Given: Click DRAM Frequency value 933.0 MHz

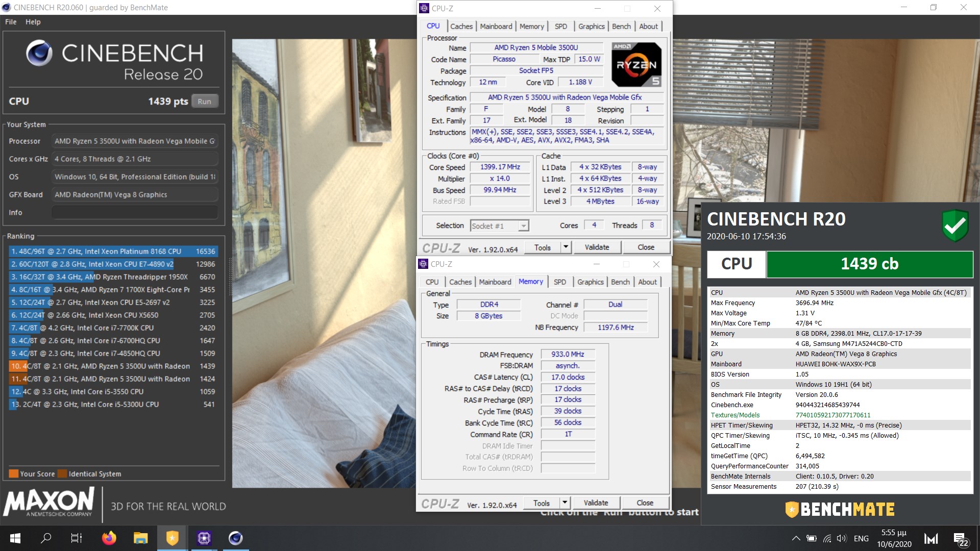Looking at the screenshot, I should [x=568, y=354].
